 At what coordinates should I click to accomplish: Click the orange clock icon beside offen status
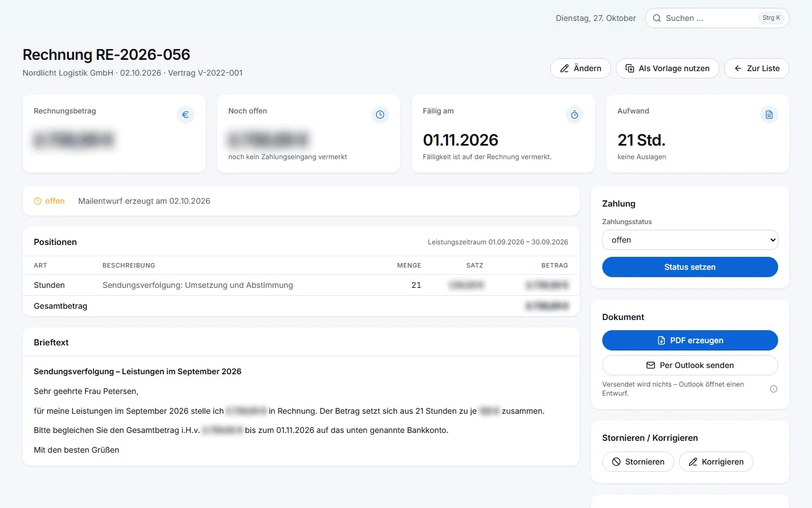point(38,201)
